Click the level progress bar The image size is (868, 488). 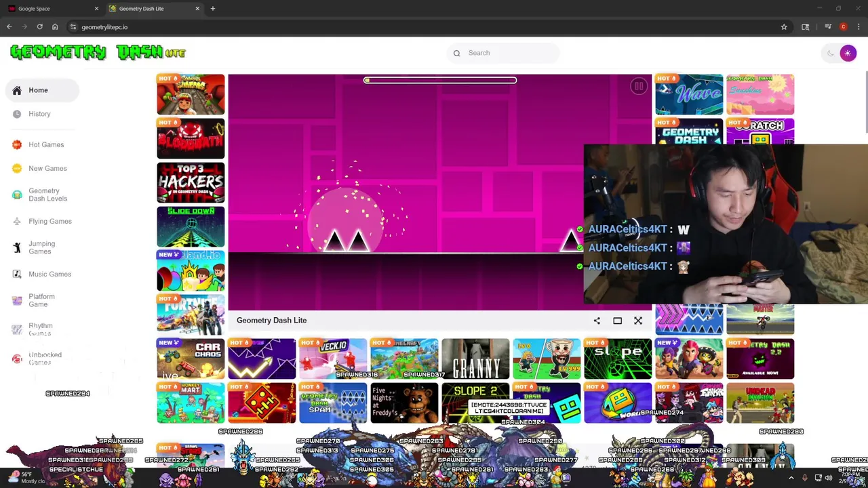point(440,80)
